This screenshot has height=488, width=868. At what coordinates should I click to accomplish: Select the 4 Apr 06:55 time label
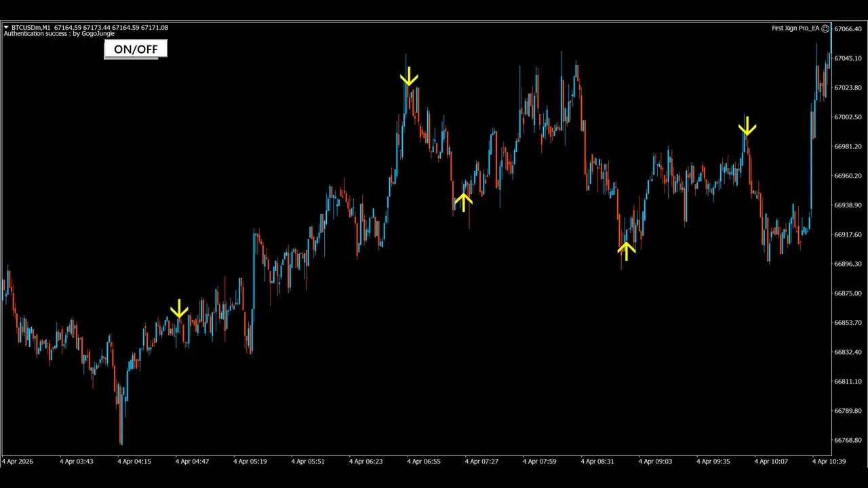point(424,462)
